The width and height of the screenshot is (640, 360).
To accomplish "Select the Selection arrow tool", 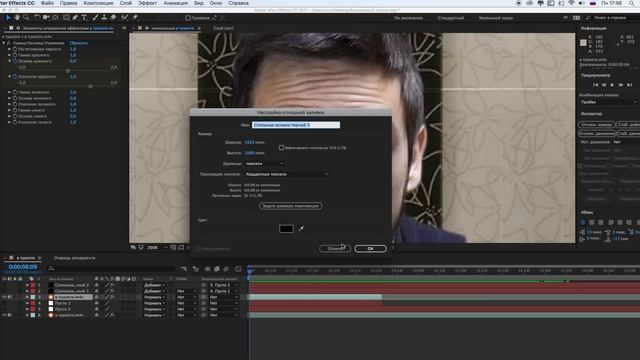I will pos(8,18).
